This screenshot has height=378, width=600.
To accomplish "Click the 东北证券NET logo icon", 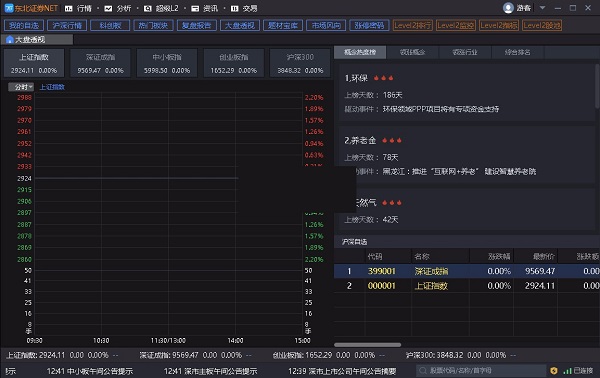I will tap(8, 8).
